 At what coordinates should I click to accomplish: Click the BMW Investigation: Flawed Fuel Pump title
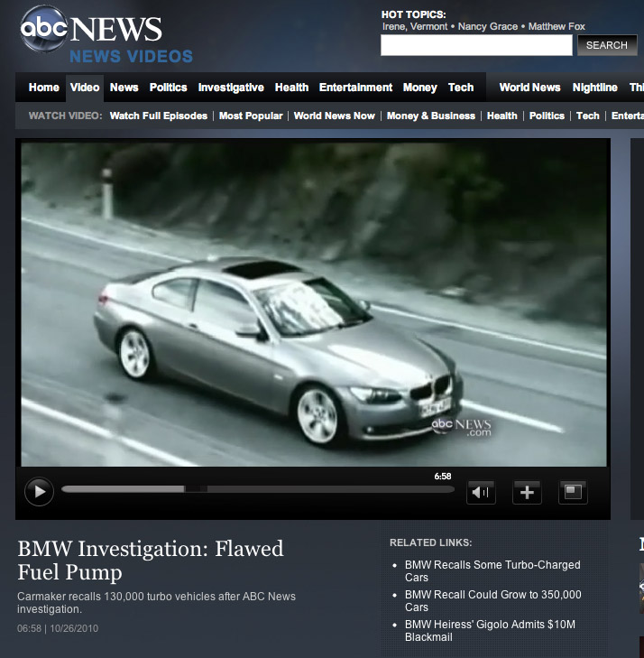[151, 561]
